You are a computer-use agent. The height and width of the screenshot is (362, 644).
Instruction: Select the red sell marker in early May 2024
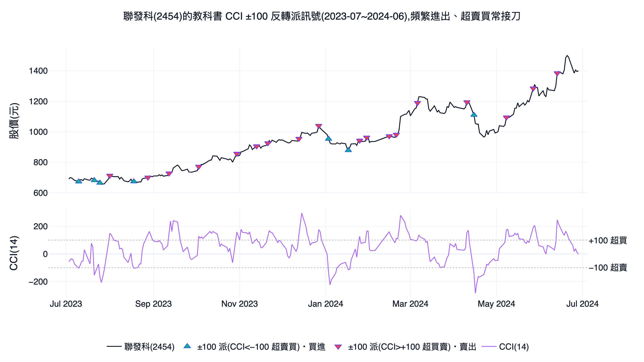coord(506,118)
